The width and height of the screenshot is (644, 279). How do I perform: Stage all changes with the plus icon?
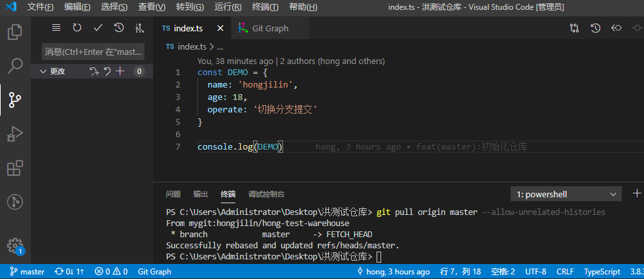coord(120,71)
